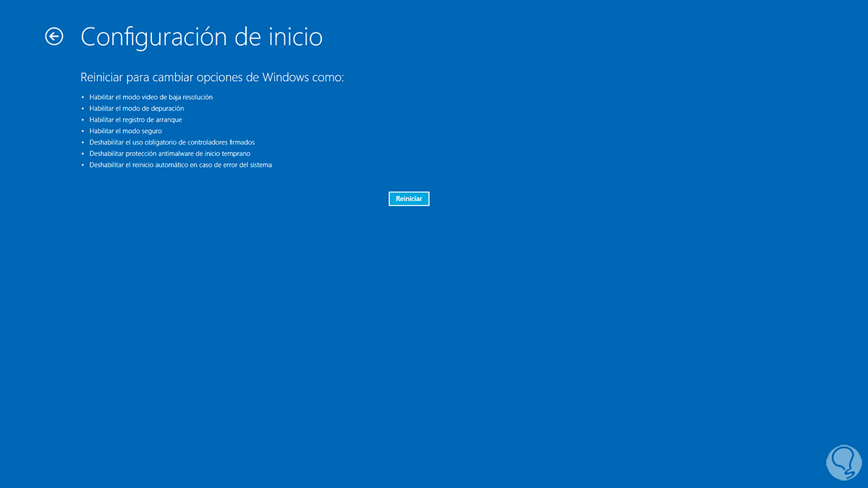Click 'Habilitar el modo de depuración' line
This screenshot has width=868, height=488.
click(137, 108)
